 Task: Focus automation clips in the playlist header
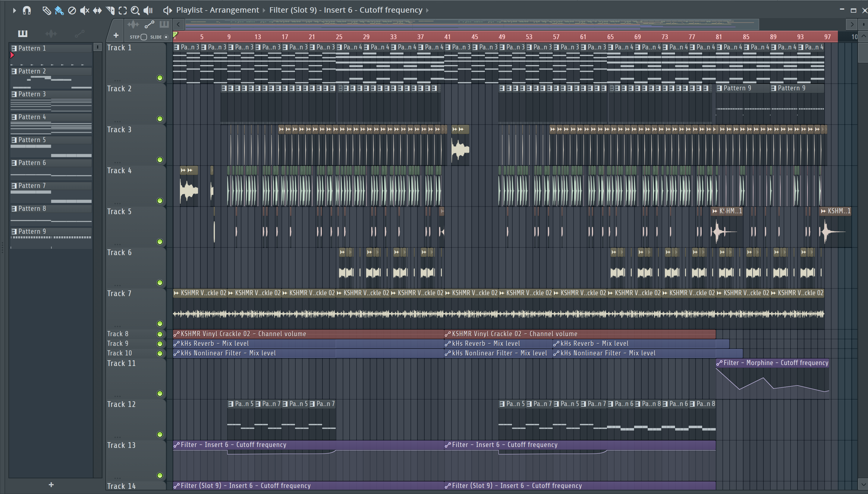click(x=149, y=24)
